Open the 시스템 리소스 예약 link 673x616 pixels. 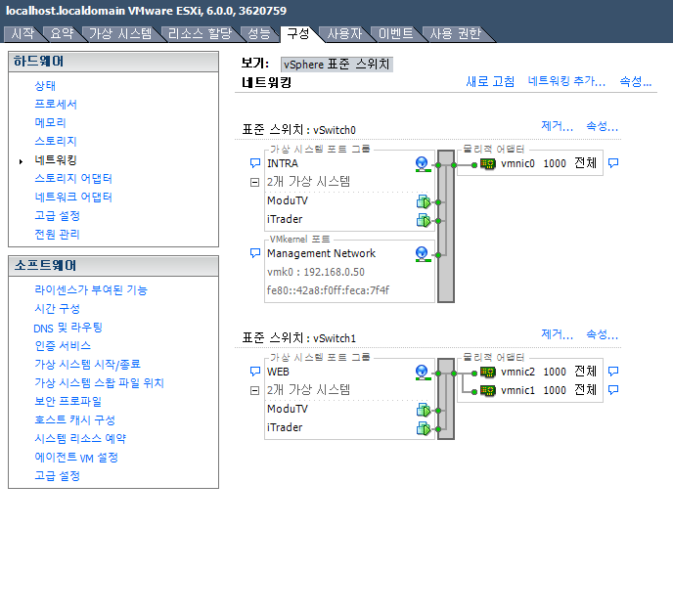coord(80,439)
